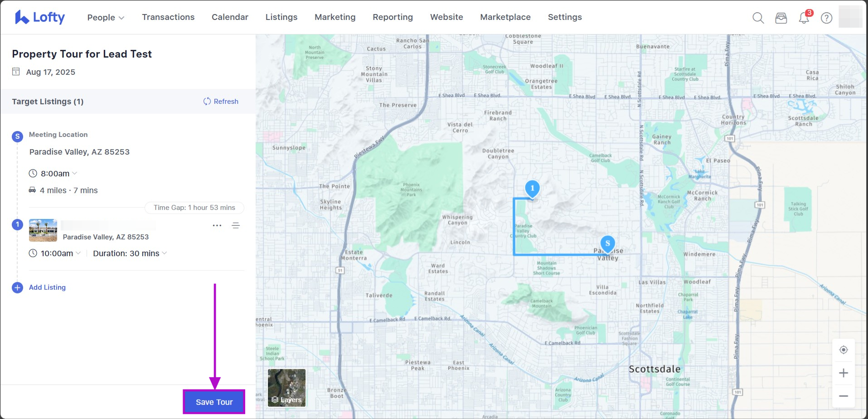Click the drag handle on listing 1
The width and height of the screenshot is (868, 419).
click(x=236, y=225)
